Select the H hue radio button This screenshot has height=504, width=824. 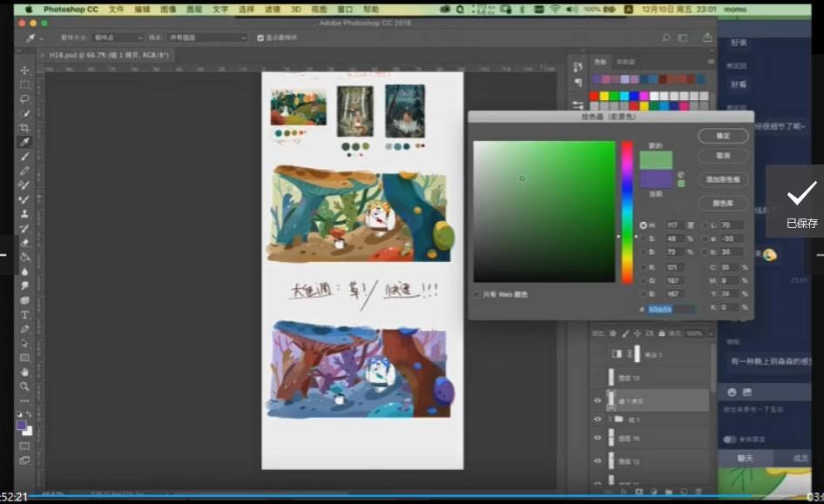pyautogui.click(x=644, y=225)
